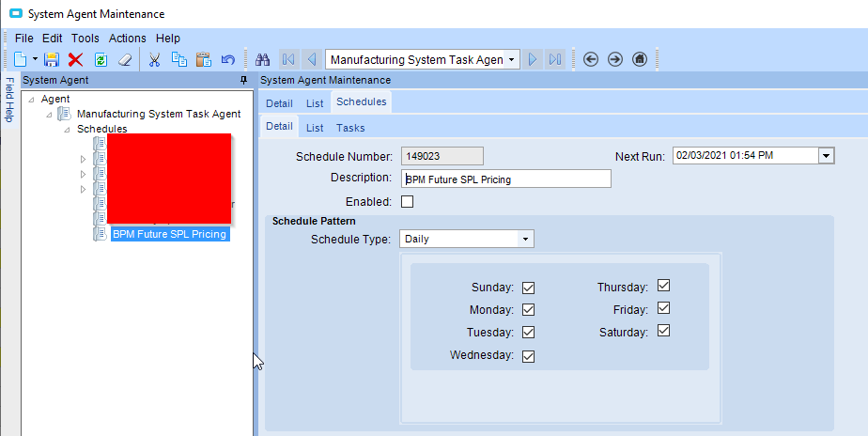Toggle the Enabled checkbox
Viewport: 868px width, 436px height.
[x=407, y=202]
